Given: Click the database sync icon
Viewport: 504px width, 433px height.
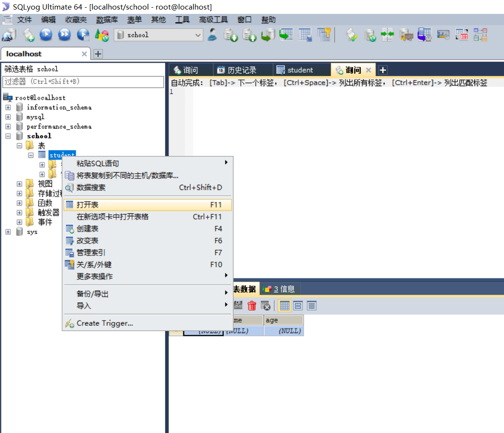Looking at the screenshot, I should click(x=370, y=35).
